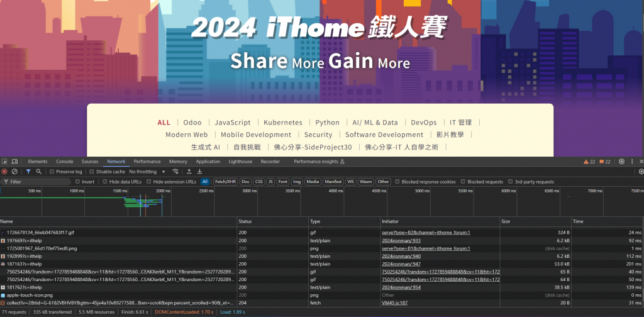Filter requests by Media

click(313, 182)
